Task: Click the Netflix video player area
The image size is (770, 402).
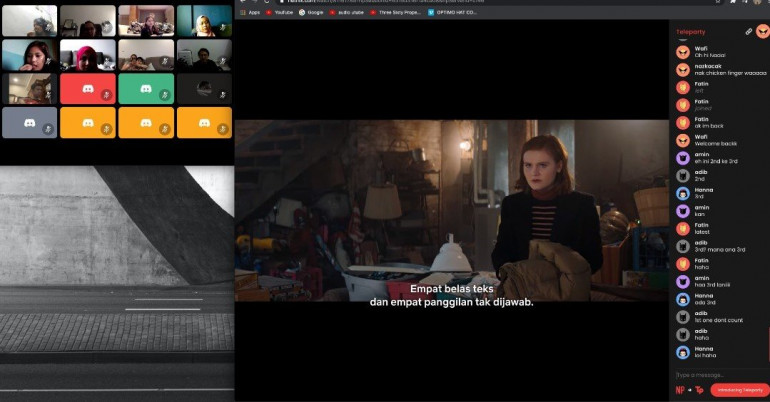Action: (x=452, y=210)
